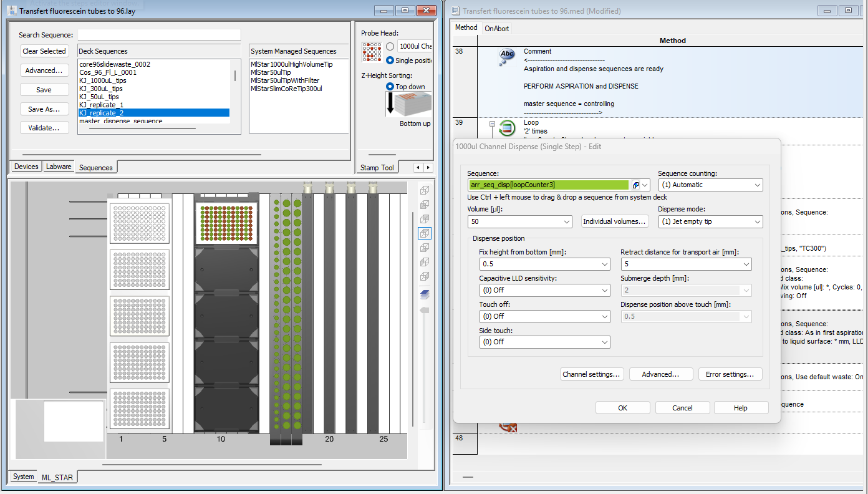Switch to the Method tab
The width and height of the screenshot is (868, 494).
point(466,27)
